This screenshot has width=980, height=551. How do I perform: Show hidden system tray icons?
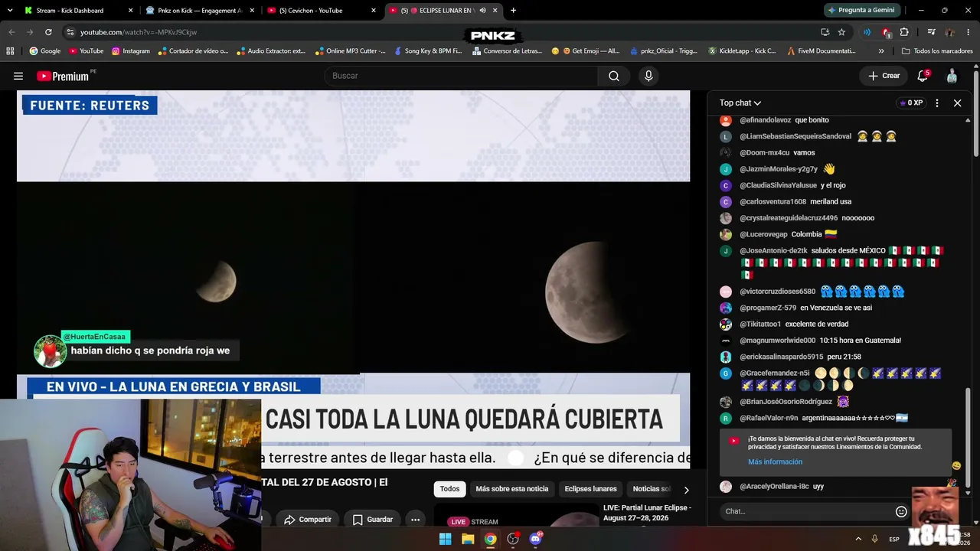(x=857, y=539)
